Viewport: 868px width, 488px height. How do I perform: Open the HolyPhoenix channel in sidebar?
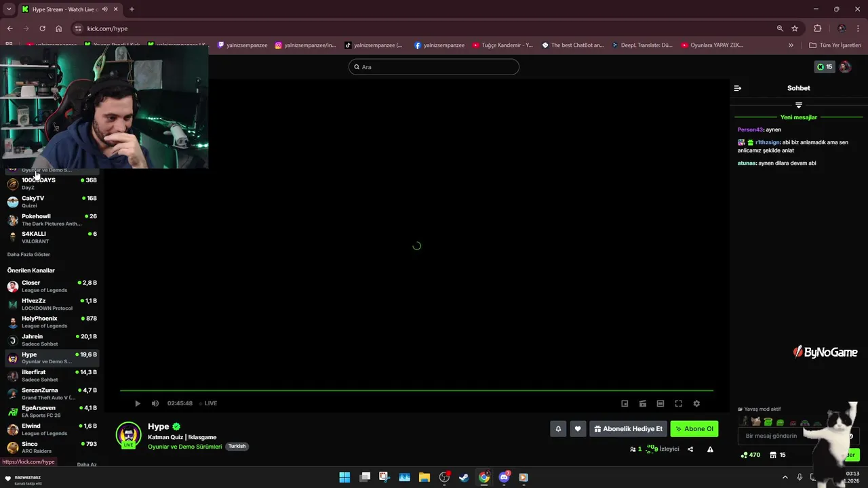click(x=52, y=322)
